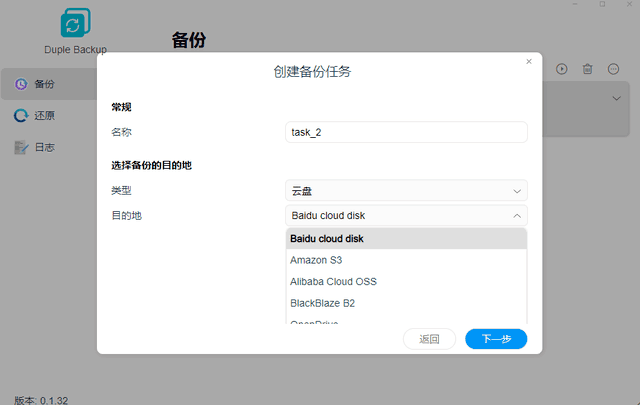The height and width of the screenshot is (405, 640).
Task: Delete task using trash can icon
Action: pyautogui.click(x=587, y=69)
